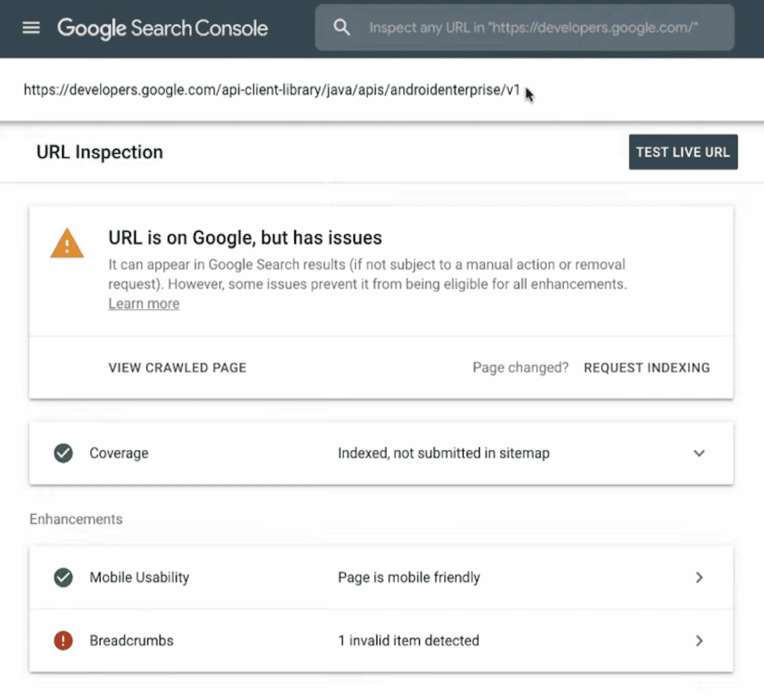Click the Google Search Console logo
This screenshot has width=764, height=700.
[162, 28]
